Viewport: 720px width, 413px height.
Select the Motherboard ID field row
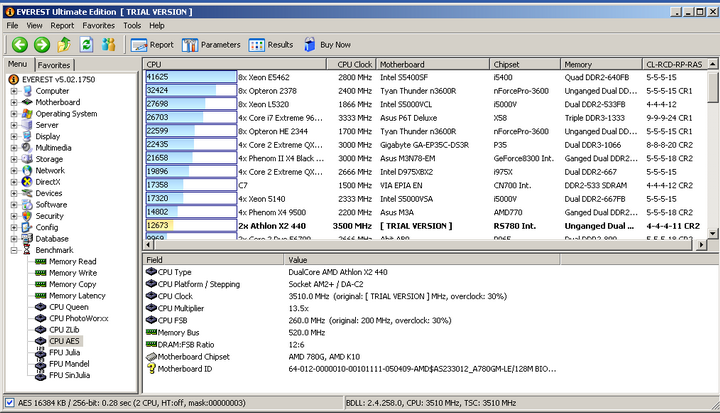pyautogui.click(x=351, y=369)
